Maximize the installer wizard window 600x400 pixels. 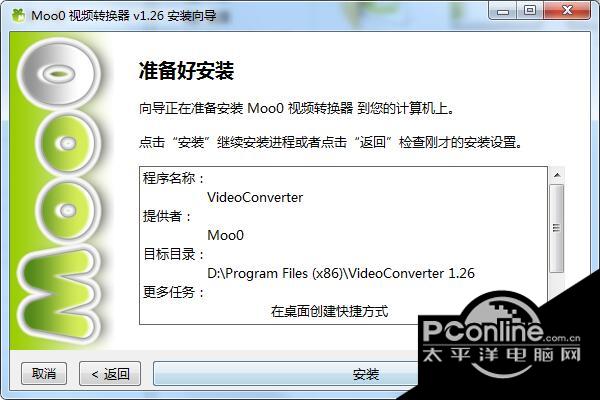click(x=530, y=10)
